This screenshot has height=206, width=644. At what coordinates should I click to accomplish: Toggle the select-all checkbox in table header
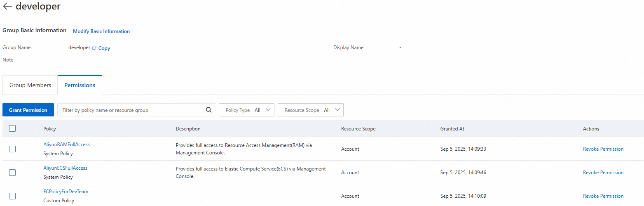pyautogui.click(x=12, y=128)
